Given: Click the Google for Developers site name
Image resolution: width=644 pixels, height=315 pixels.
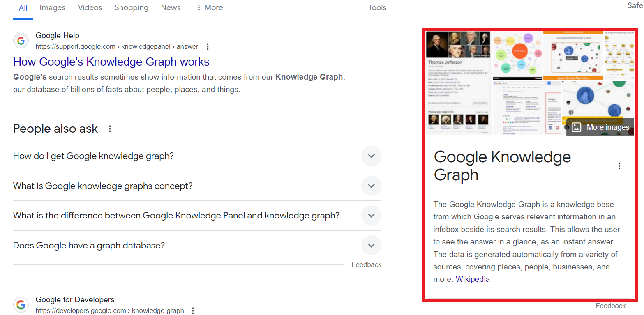Looking at the screenshot, I should pos(75,300).
